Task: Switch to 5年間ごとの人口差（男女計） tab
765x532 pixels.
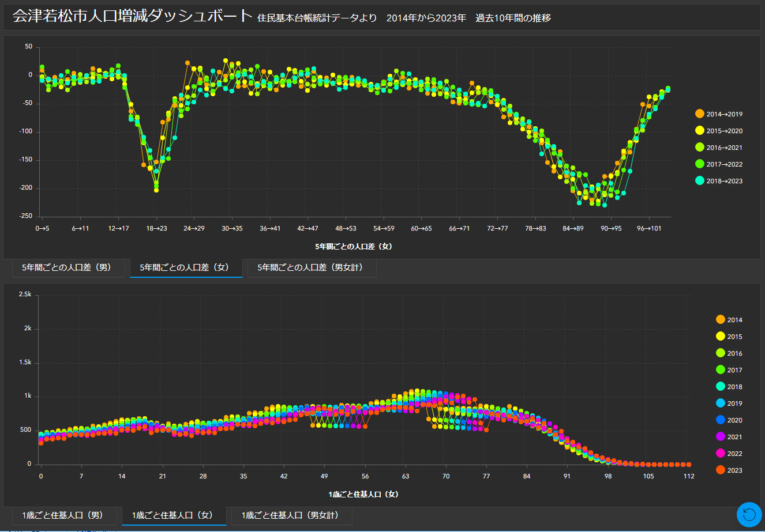Action: (312, 268)
